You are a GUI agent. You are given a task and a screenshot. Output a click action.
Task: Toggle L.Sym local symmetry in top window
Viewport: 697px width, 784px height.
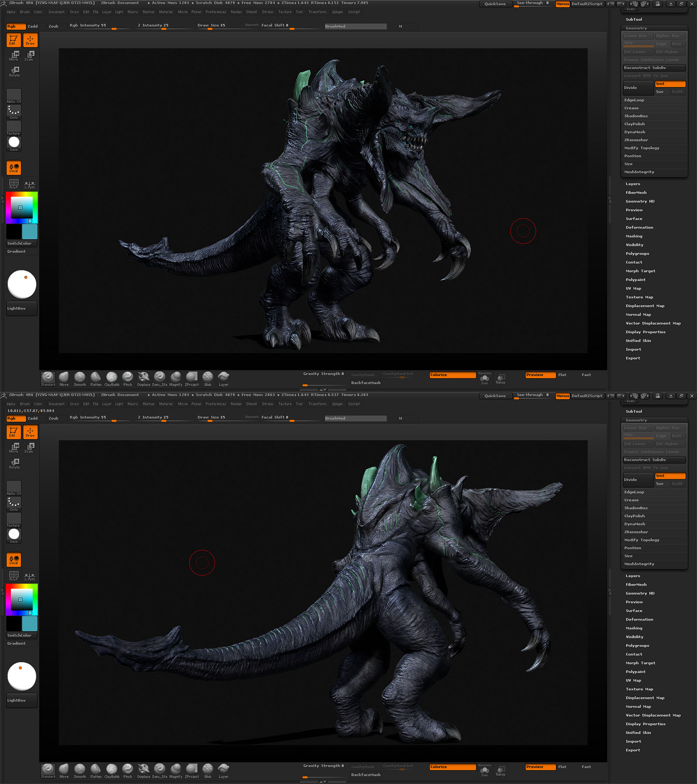coord(30,184)
